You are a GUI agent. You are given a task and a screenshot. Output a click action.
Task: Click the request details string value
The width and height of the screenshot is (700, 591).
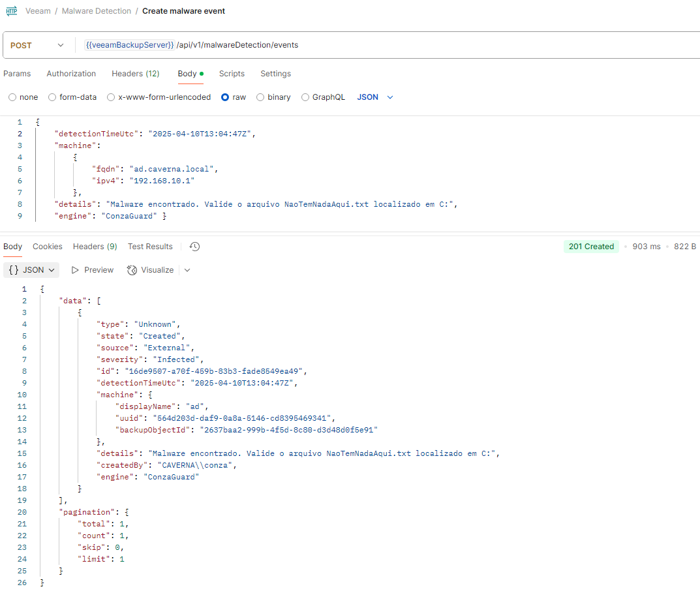pos(280,204)
